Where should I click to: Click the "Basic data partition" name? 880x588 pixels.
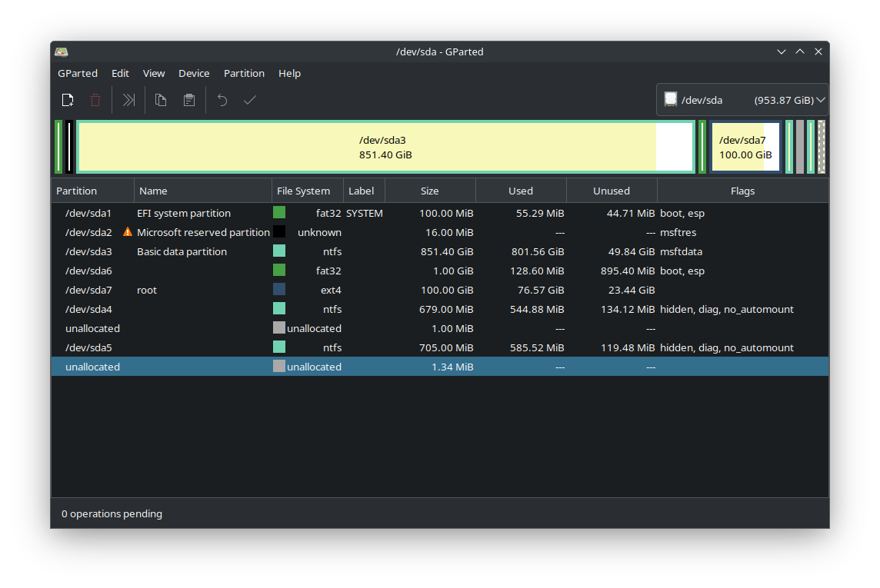coord(182,251)
